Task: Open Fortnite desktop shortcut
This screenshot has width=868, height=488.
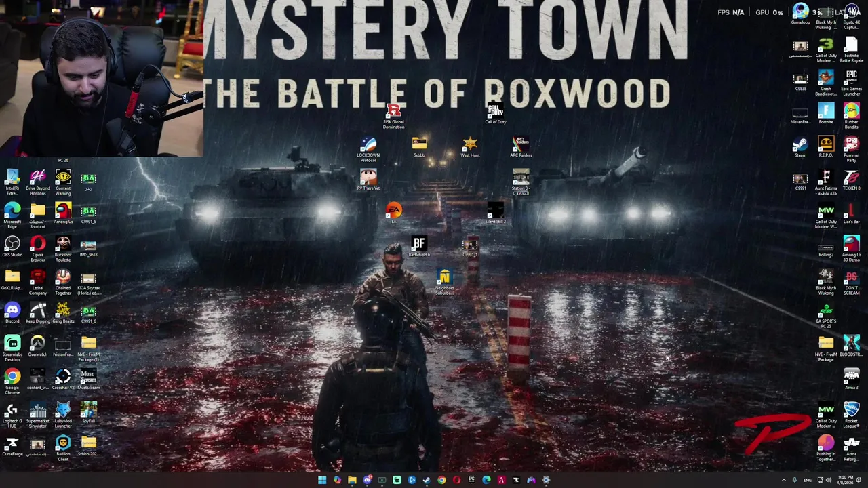Action: tap(826, 114)
